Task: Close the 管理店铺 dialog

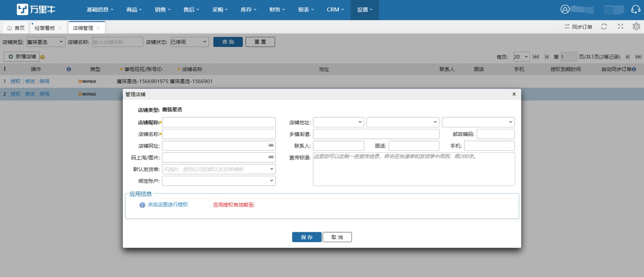Action: tap(514, 94)
